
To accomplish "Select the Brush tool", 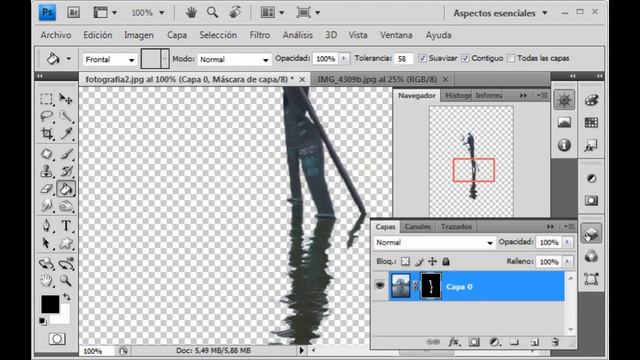I will (x=66, y=154).
